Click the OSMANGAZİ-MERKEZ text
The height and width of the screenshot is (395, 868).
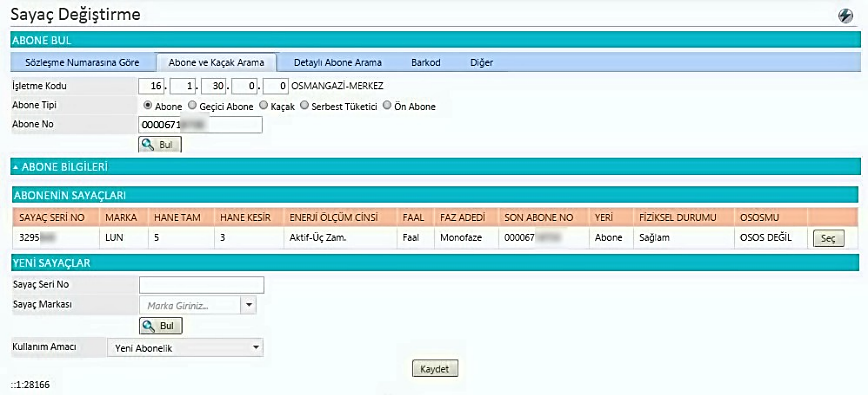click(x=337, y=86)
